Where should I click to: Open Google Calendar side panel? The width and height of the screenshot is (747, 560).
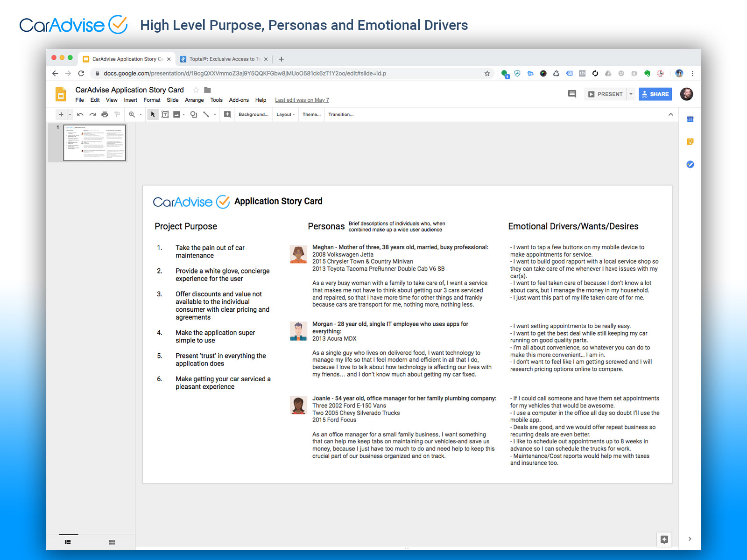point(690,119)
